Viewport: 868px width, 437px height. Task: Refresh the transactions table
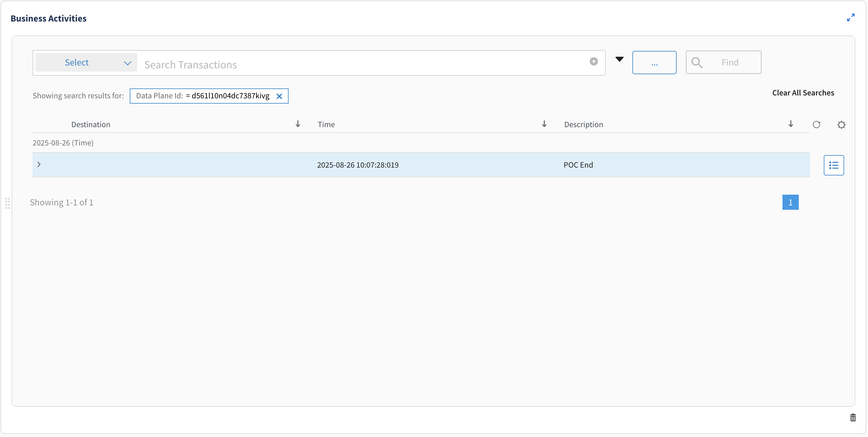coord(816,125)
